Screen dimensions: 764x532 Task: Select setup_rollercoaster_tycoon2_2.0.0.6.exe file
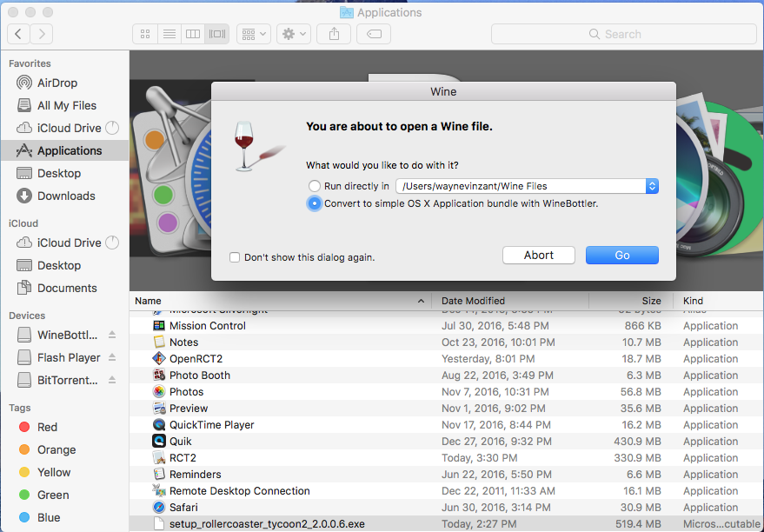tap(446, 524)
